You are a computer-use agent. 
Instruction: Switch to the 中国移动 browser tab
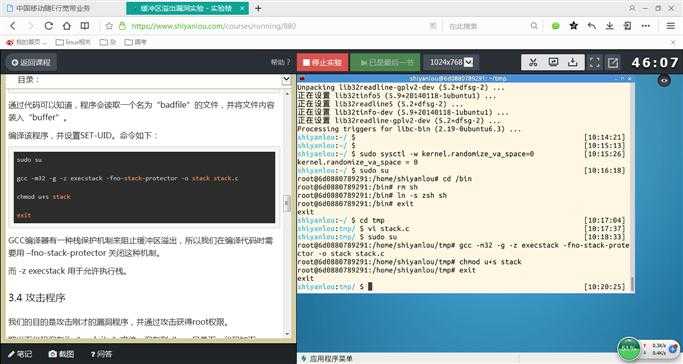[52, 8]
